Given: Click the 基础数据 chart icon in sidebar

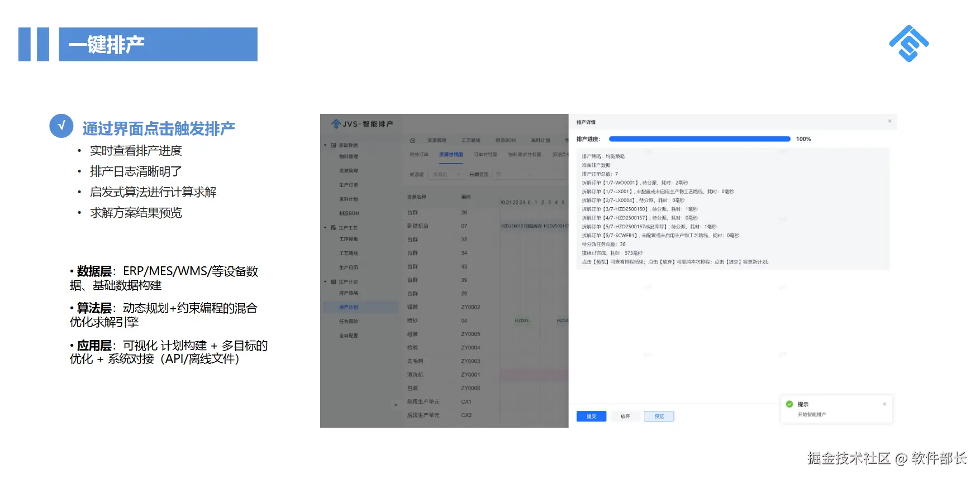Looking at the screenshot, I should 334,145.
